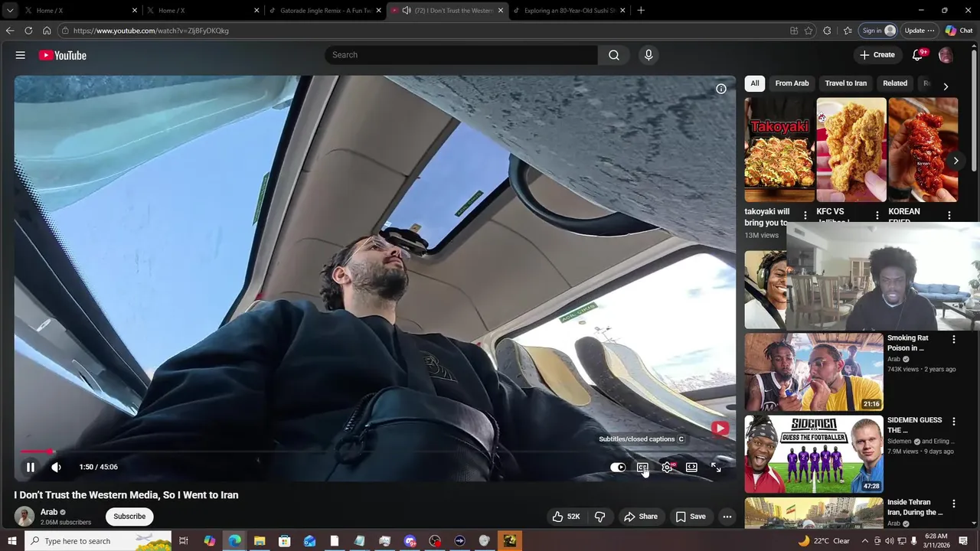This screenshot has height=551, width=980.
Task: Open a new browser tab
Action: click(x=641, y=11)
